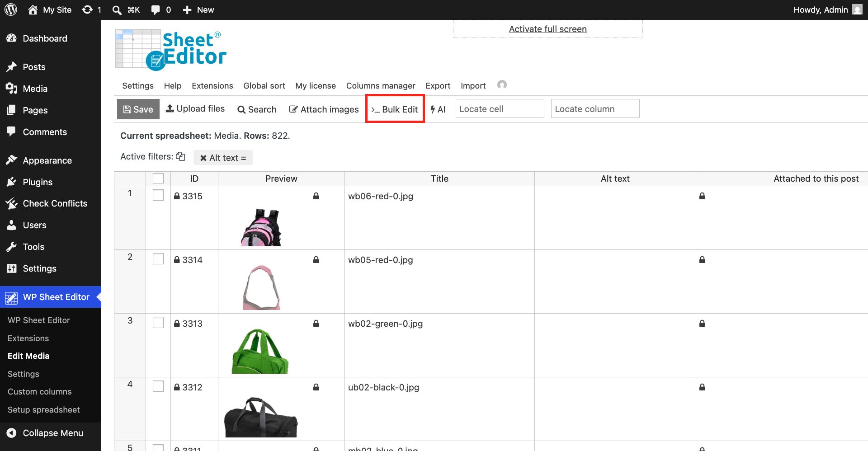The image size is (868, 451).
Task: Click the Sheet Editor logo
Action: (171, 50)
